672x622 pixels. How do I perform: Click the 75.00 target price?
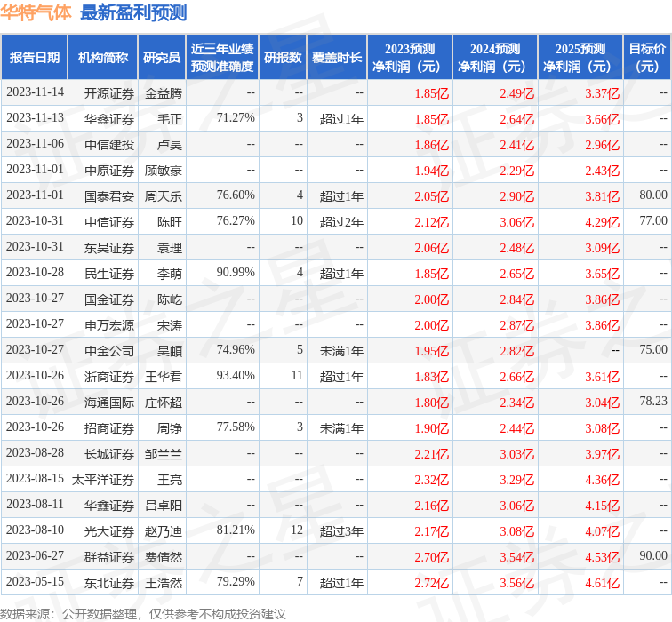[x=653, y=349]
